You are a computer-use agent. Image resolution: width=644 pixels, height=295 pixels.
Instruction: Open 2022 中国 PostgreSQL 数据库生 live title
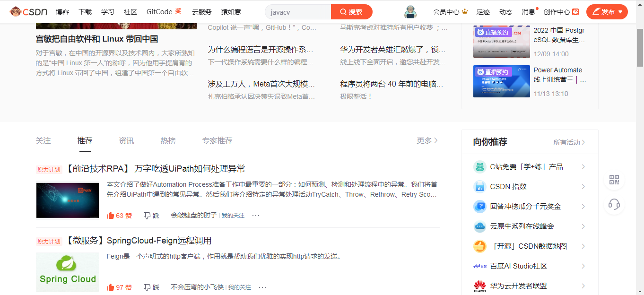[x=559, y=35]
